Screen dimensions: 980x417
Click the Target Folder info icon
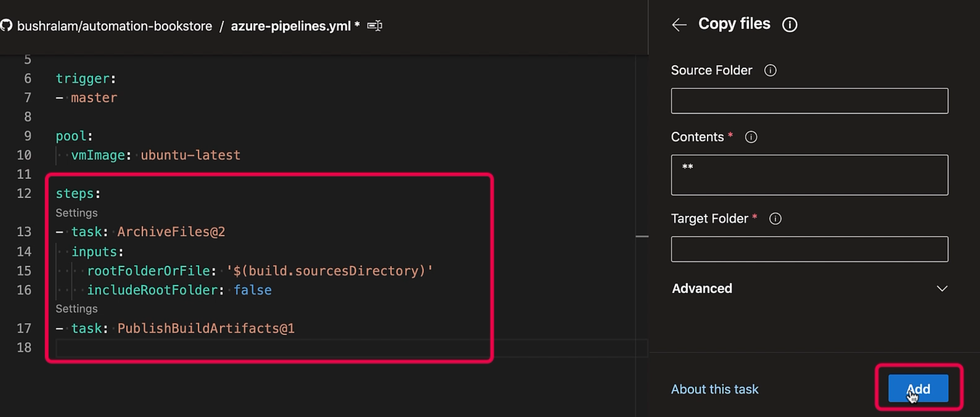775,219
